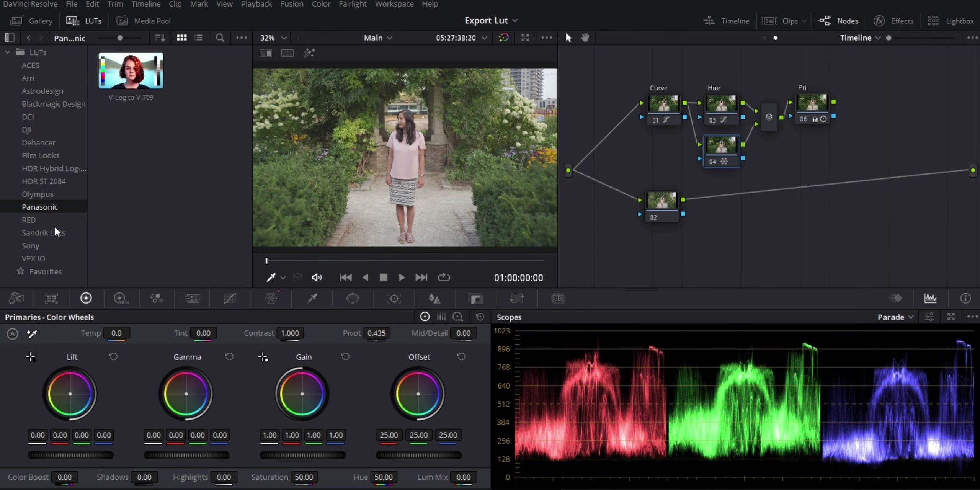Click the viewer magic wand highlight icon
The height and width of the screenshot is (490, 980).
[x=309, y=53]
